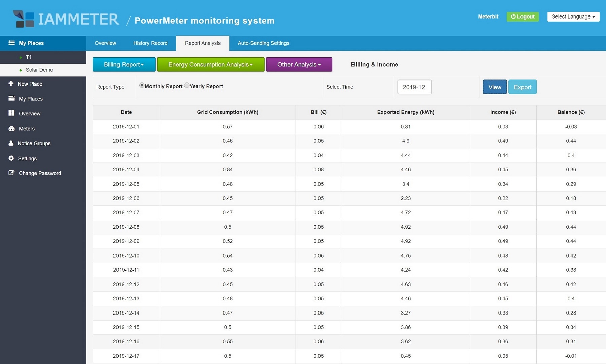Open the Billing Report dropdown
Viewport: 606px width, 364px height.
(x=124, y=64)
